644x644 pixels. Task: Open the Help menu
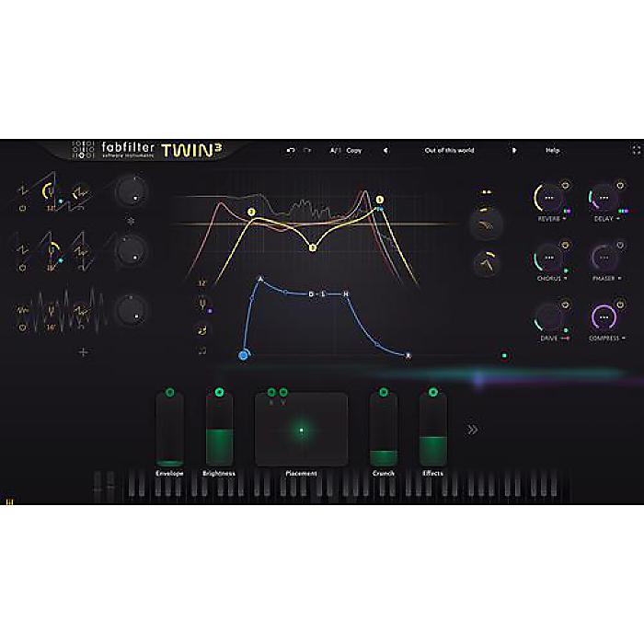coord(552,151)
